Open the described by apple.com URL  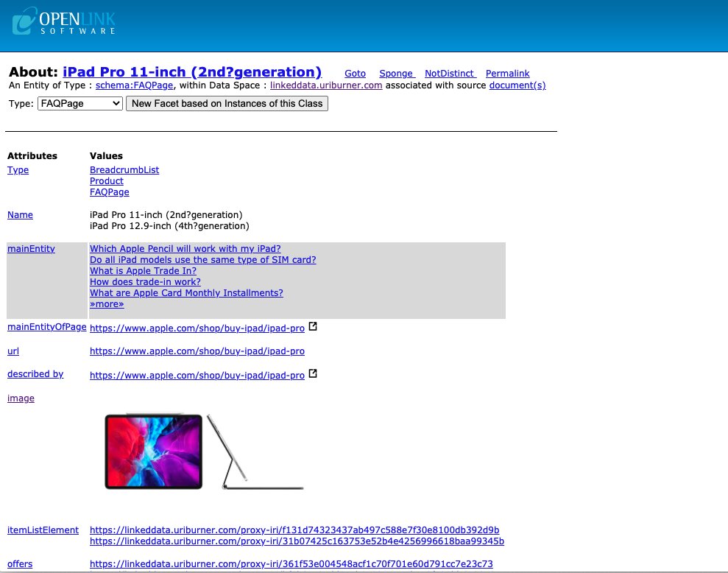tap(197, 376)
